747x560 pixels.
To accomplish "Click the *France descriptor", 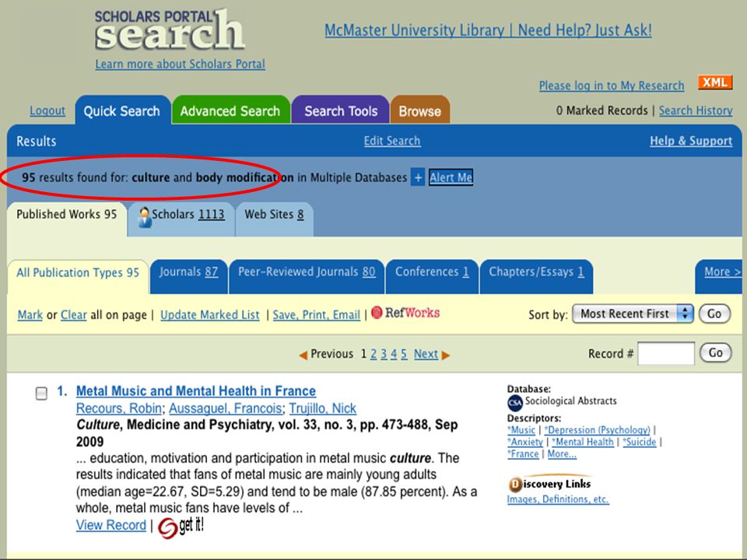I will (x=523, y=453).
